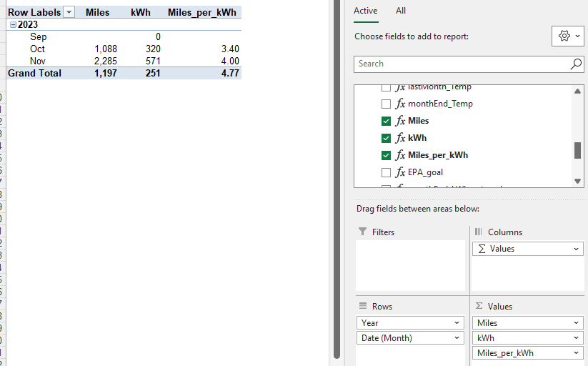Select the Sep kWh value 0
The image size is (588, 366).
click(158, 36)
